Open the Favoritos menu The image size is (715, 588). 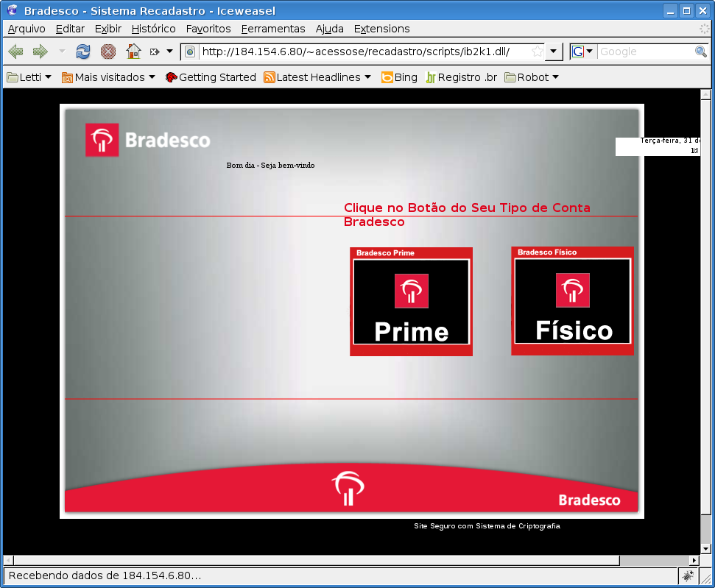pyautogui.click(x=208, y=29)
